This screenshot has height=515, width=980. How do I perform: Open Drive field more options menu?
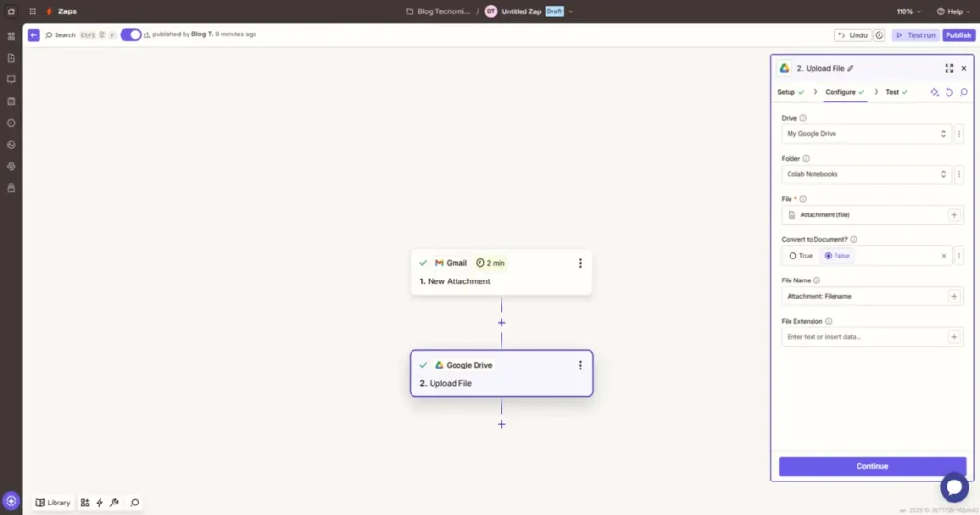(x=959, y=134)
